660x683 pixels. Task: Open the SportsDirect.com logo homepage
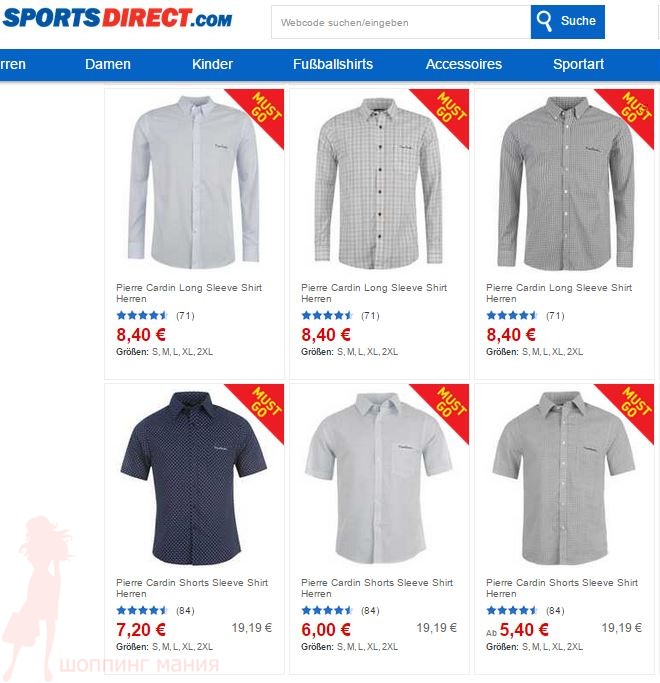click(117, 18)
